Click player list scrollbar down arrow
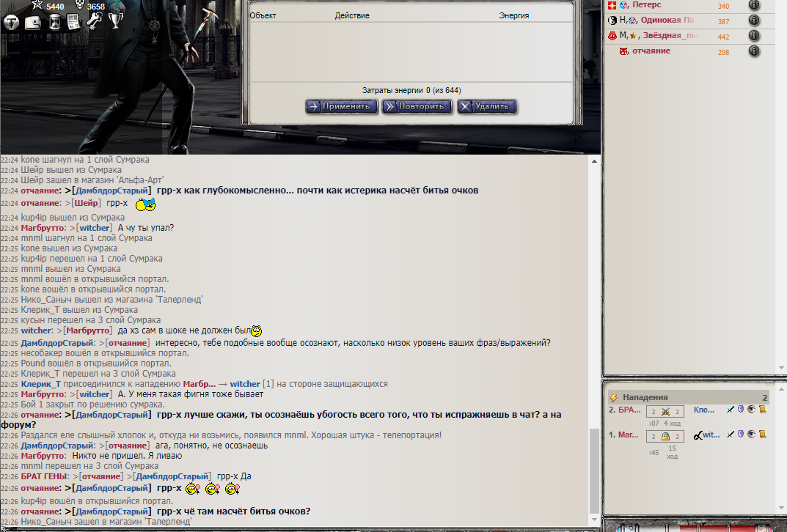 pos(781,368)
